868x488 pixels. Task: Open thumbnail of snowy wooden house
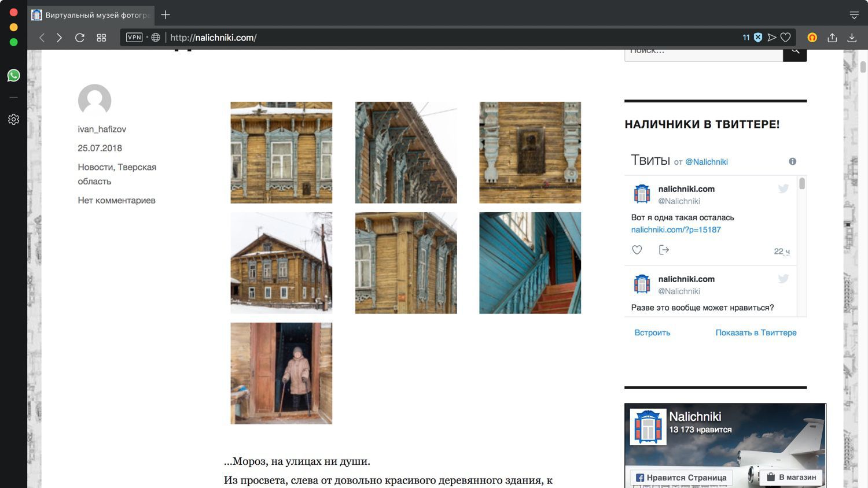pos(281,263)
